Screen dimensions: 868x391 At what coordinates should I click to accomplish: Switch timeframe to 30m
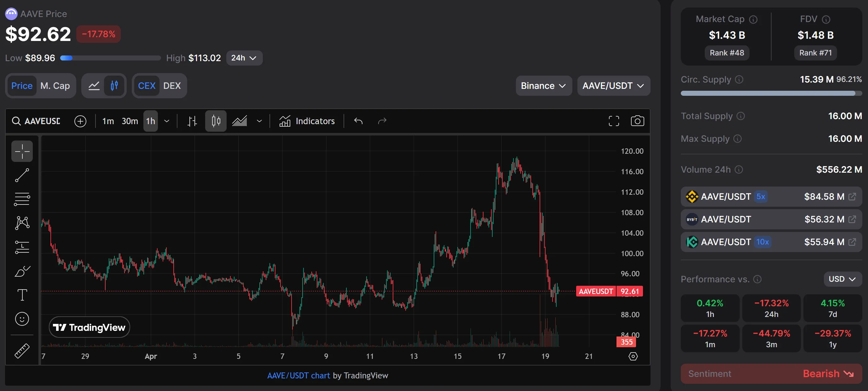(130, 121)
